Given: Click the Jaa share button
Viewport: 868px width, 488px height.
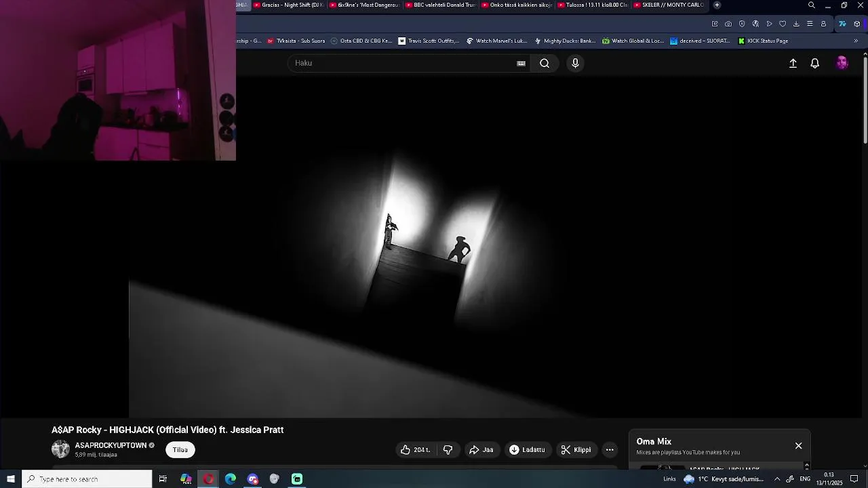Looking at the screenshot, I should [x=481, y=449].
